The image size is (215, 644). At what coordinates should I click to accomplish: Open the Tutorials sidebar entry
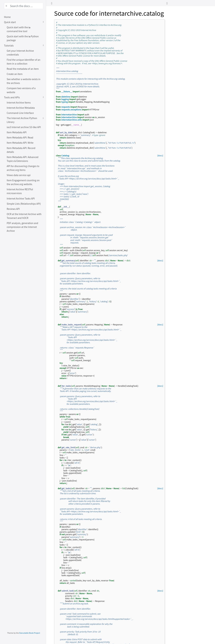point(9,45)
